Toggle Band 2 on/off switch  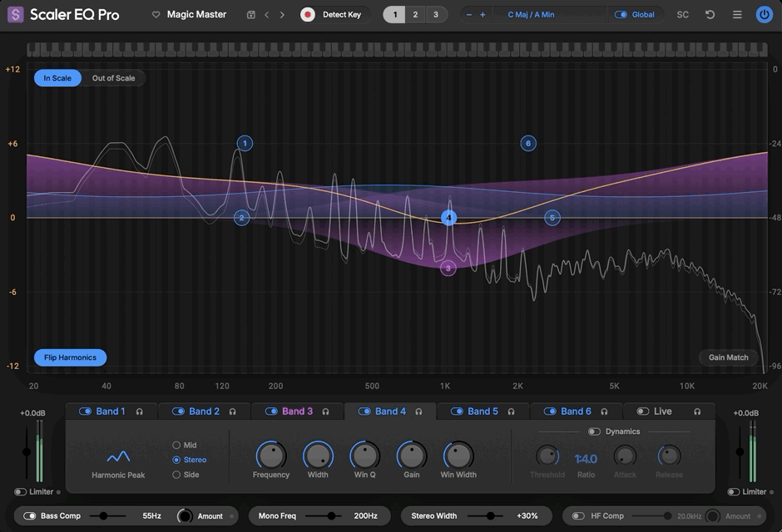(178, 411)
